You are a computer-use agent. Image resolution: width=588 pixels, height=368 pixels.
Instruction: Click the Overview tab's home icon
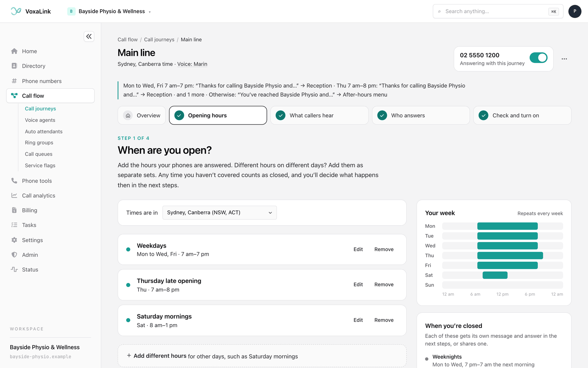pos(128,116)
